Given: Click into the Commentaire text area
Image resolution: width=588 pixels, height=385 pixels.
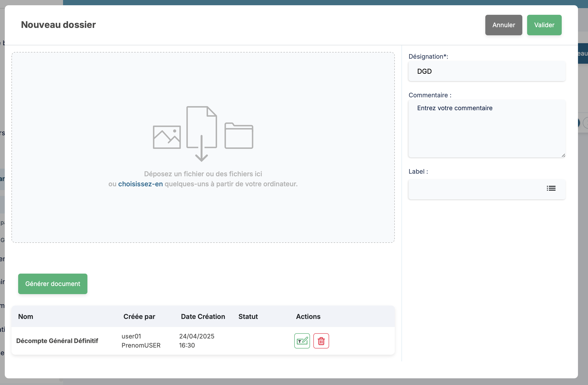Looking at the screenshot, I should click(487, 128).
